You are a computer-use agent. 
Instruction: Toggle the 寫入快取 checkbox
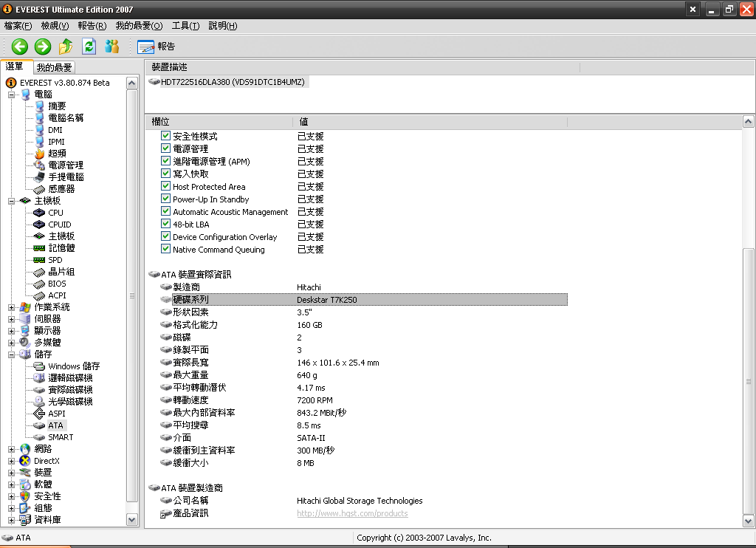[x=165, y=173]
